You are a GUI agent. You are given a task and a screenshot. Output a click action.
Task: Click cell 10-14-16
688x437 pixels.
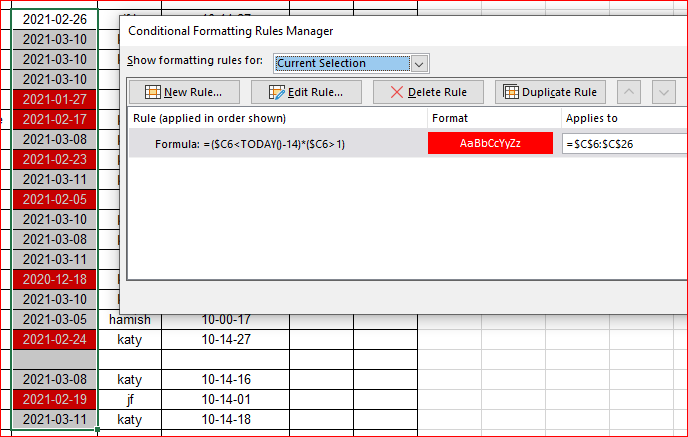pyautogui.click(x=226, y=379)
